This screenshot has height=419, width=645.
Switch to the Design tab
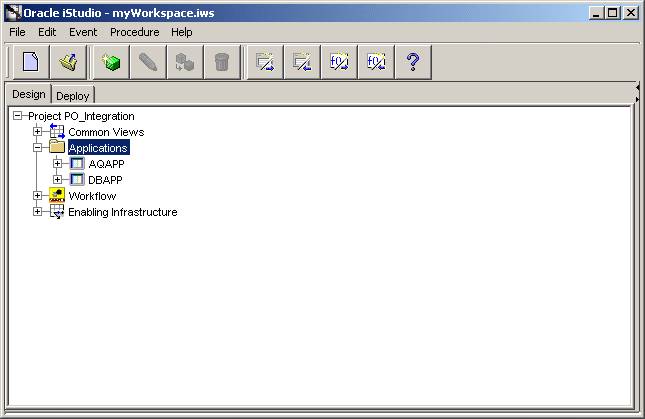[x=29, y=94]
